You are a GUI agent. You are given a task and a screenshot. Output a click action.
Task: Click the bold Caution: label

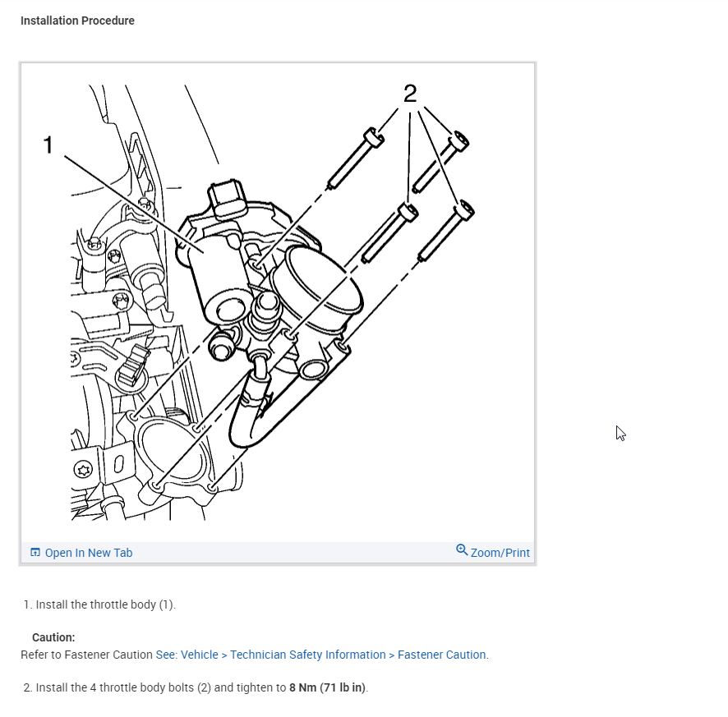click(x=53, y=637)
